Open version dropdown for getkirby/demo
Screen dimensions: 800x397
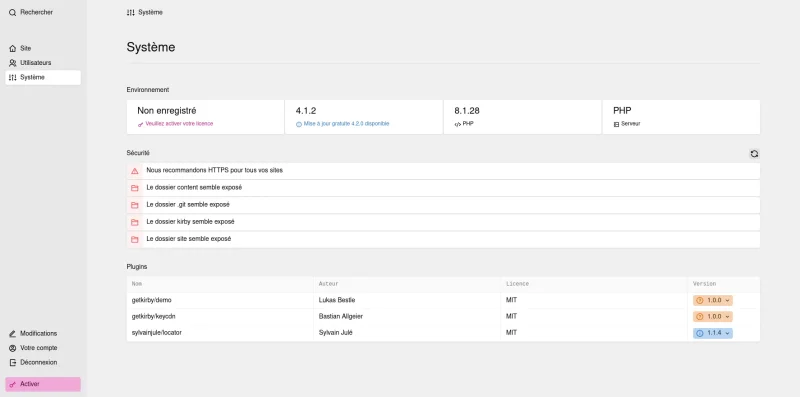(713, 301)
